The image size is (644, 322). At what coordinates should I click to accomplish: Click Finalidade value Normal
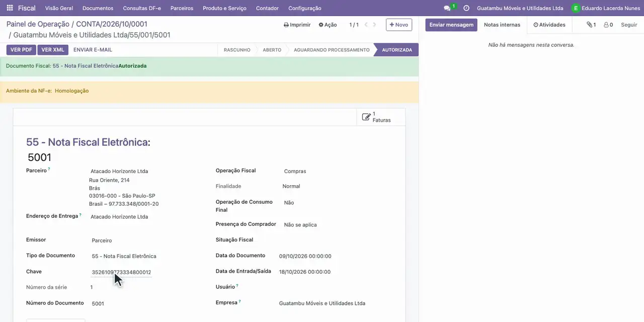click(291, 186)
